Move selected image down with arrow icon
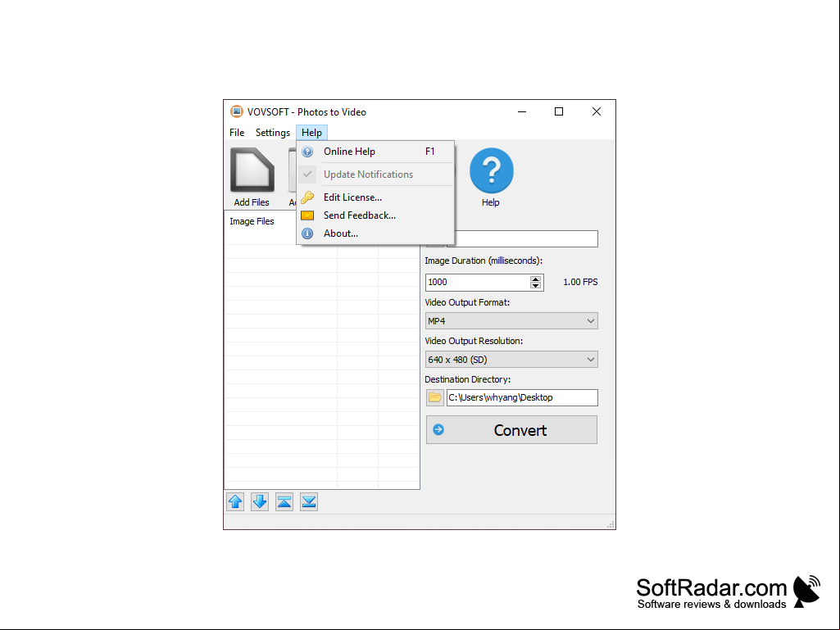 [260, 502]
